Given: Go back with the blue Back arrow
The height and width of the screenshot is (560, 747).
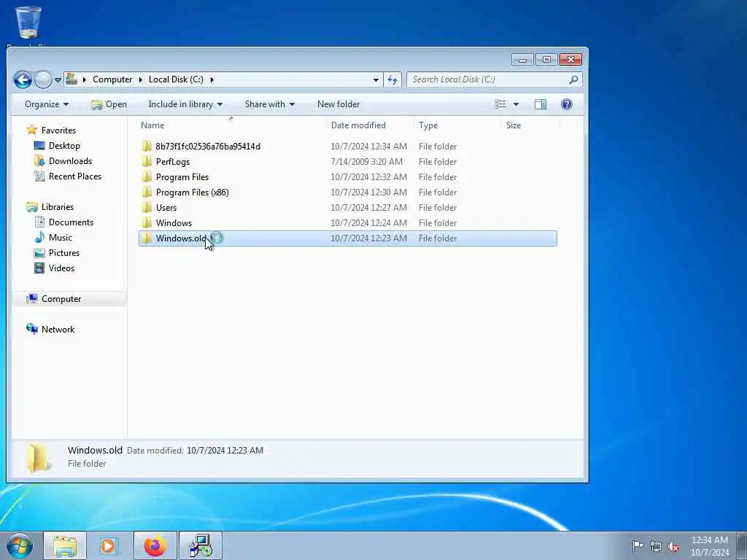Looking at the screenshot, I should point(23,79).
